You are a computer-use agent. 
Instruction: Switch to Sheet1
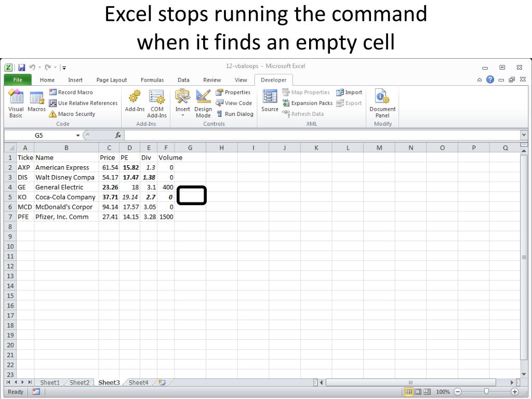(50, 383)
